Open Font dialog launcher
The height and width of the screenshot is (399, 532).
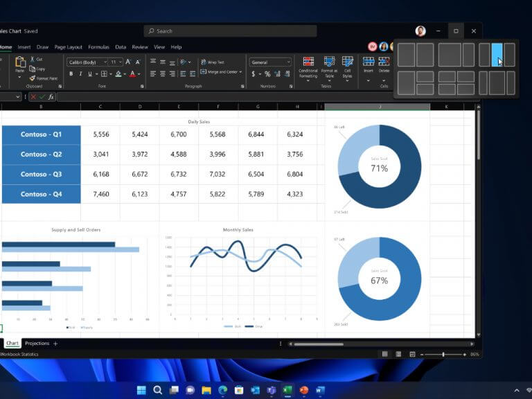[x=142, y=87]
